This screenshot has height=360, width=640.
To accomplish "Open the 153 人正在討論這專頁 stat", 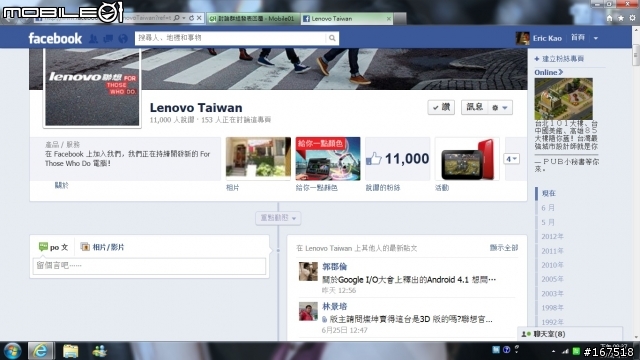I will 236,120.
